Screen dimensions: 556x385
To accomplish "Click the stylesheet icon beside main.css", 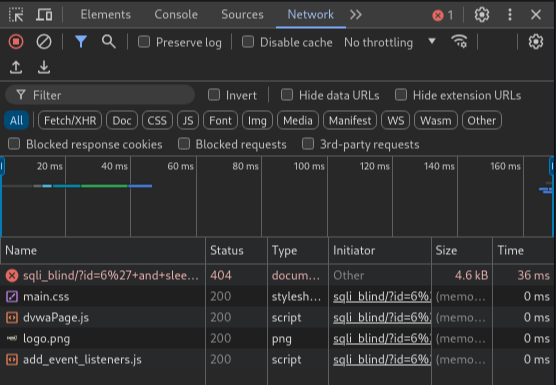I will tap(12, 296).
